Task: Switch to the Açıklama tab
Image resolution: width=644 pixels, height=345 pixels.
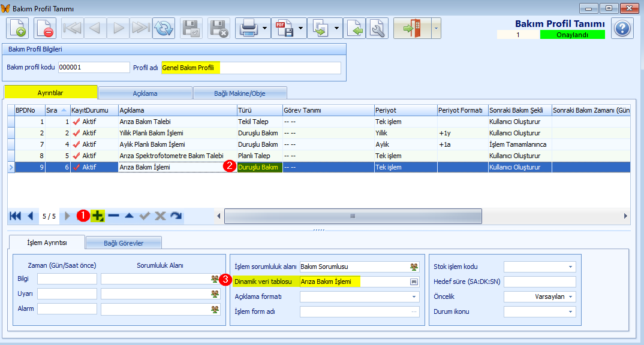Action: (145, 93)
